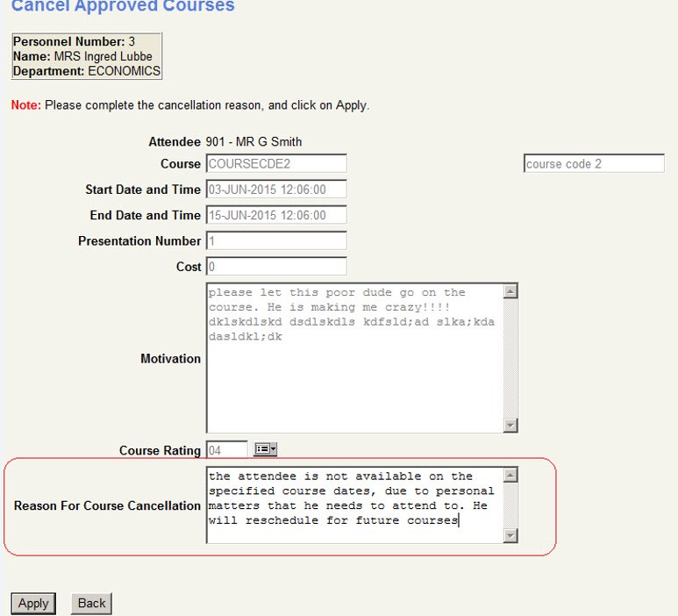Click the cancellation reason scrollbar track

pos(511,505)
